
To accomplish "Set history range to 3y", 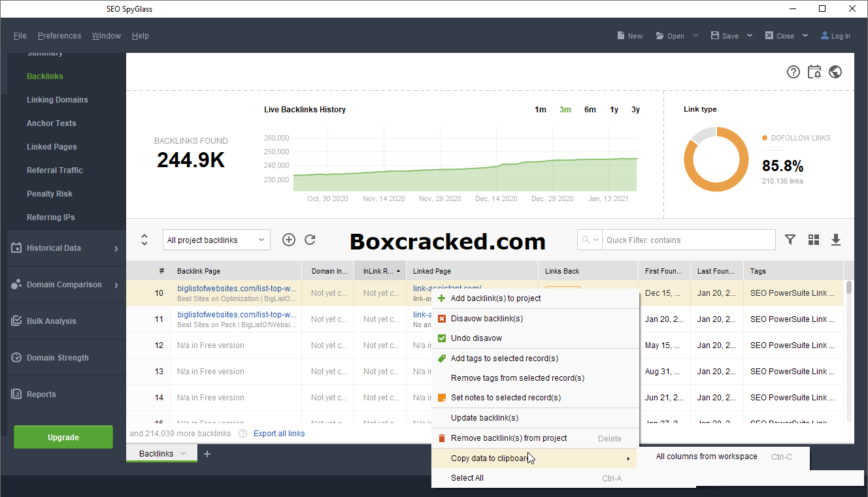I will point(635,110).
